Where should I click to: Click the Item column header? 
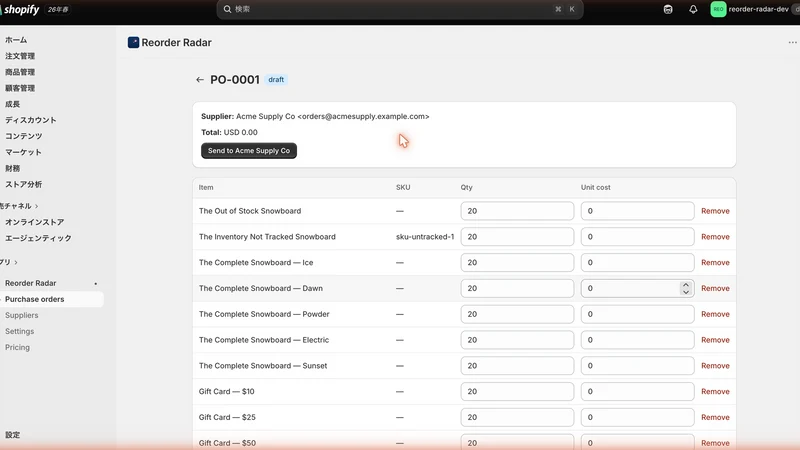point(206,187)
